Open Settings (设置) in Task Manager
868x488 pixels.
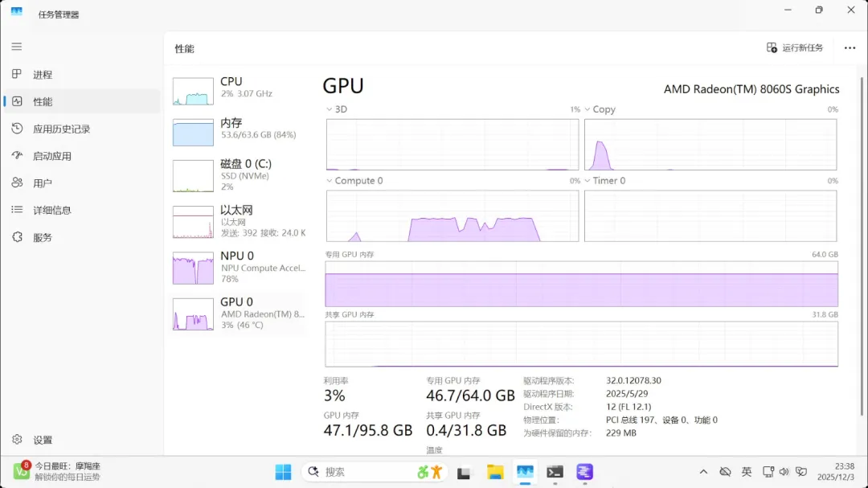point(42,440)
